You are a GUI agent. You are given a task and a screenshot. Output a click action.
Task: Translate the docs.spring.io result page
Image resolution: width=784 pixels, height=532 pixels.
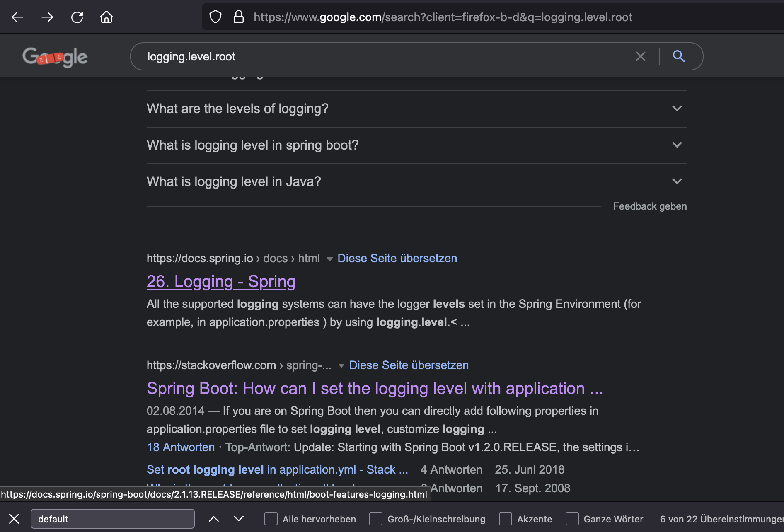click(397, 258)
